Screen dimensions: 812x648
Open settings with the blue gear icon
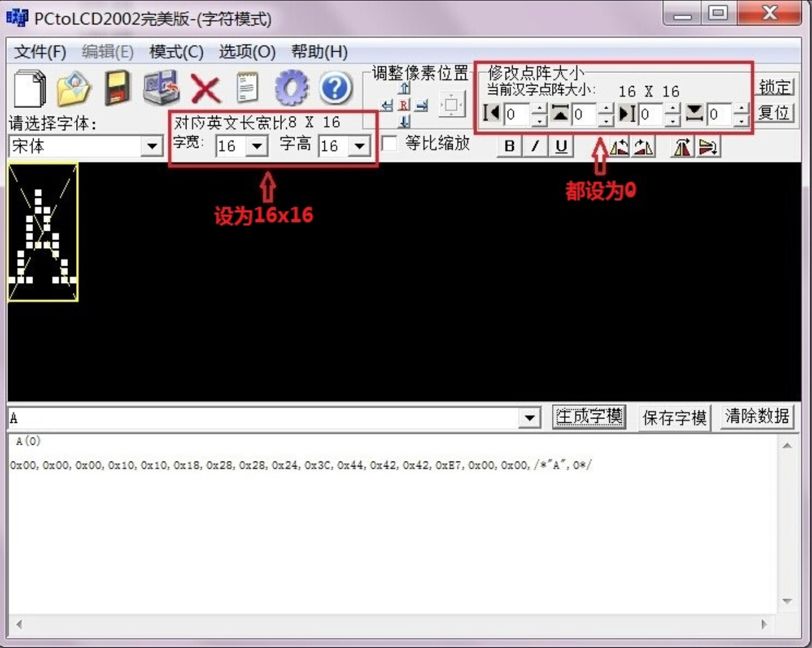(291, 88)
